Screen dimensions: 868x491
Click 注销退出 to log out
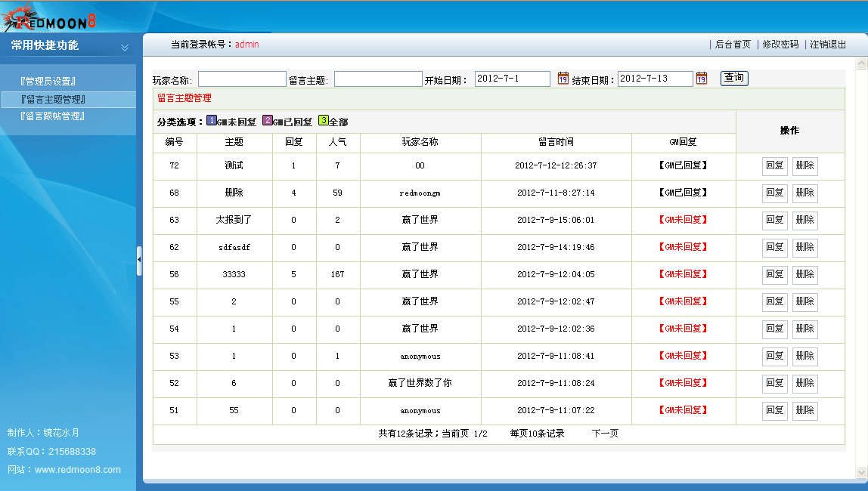click(828, 45)
